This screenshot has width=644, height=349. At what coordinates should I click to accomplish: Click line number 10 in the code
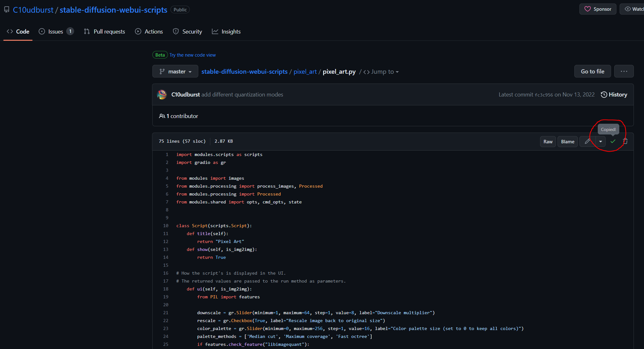point(166,226)
